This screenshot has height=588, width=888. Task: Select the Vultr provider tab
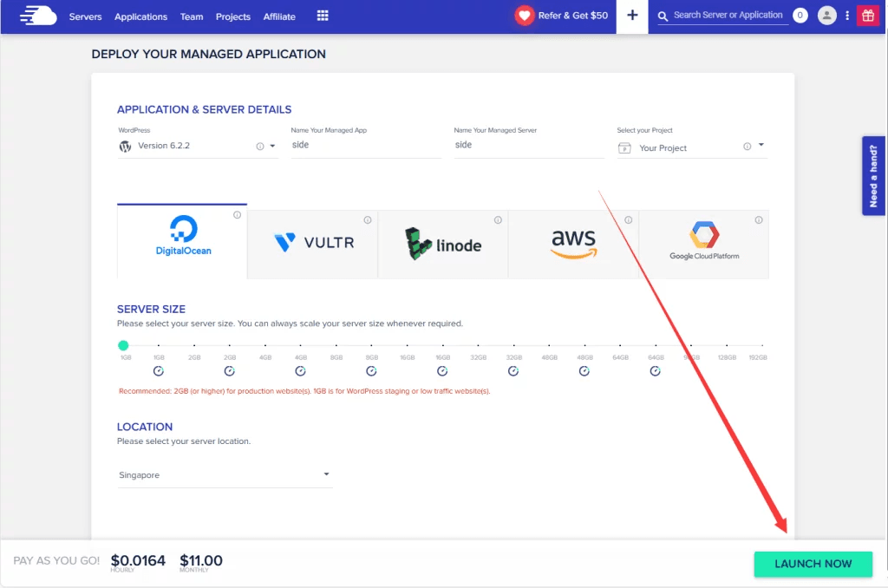312,245
